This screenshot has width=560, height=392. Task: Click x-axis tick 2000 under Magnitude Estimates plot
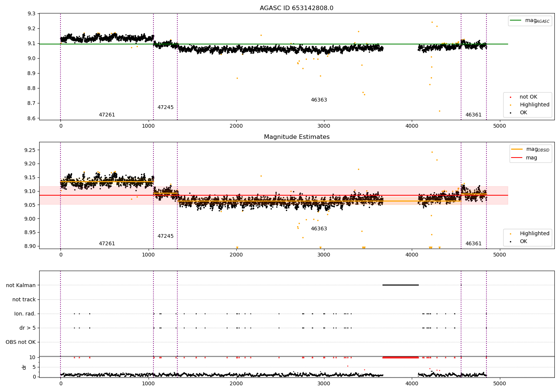(x=236, y=255)
